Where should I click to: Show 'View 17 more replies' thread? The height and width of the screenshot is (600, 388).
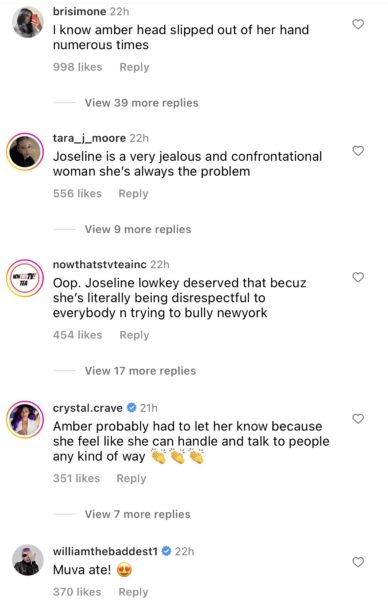140,371
